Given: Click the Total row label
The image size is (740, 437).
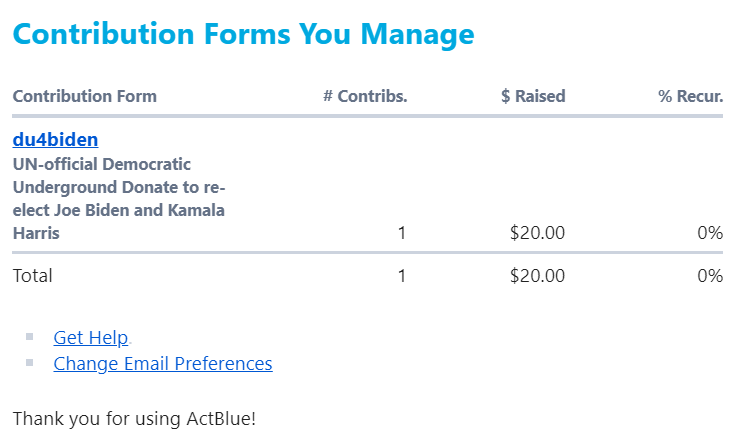Looking at the screenshot, I should (33, 276).
